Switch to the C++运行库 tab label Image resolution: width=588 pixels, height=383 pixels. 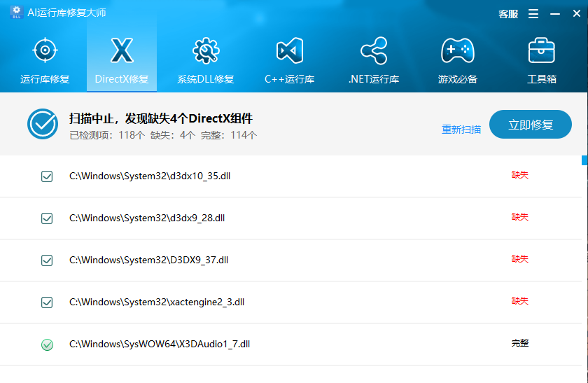(290, 79)
